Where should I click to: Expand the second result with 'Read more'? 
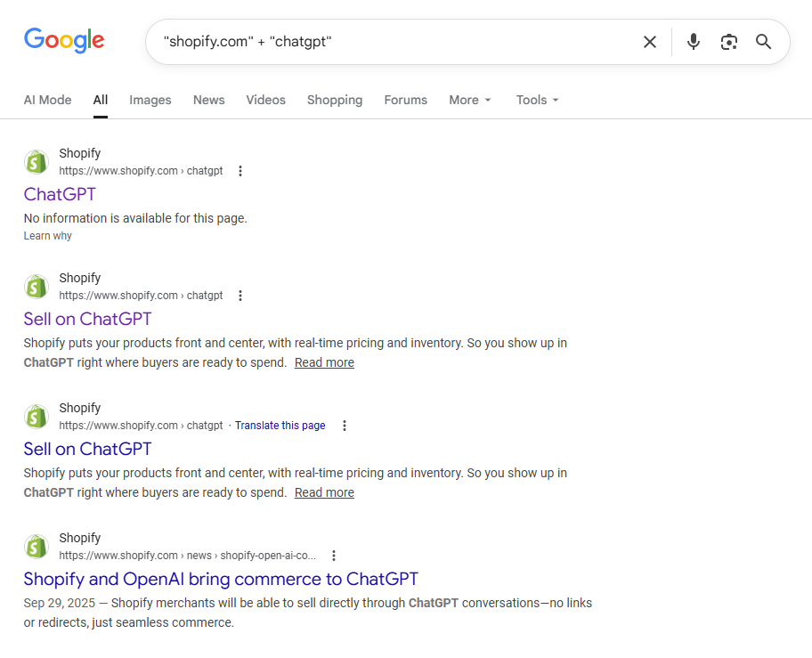(324, 362)
